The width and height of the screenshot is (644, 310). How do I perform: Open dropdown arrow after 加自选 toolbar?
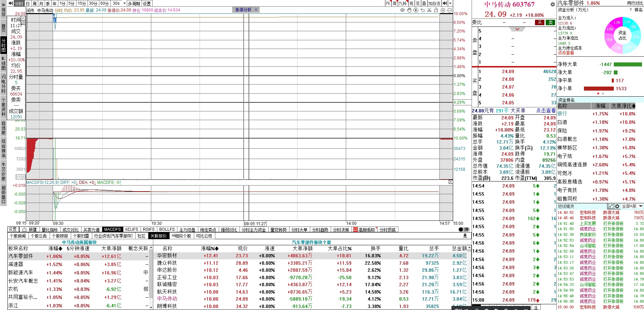click(450, 3)
